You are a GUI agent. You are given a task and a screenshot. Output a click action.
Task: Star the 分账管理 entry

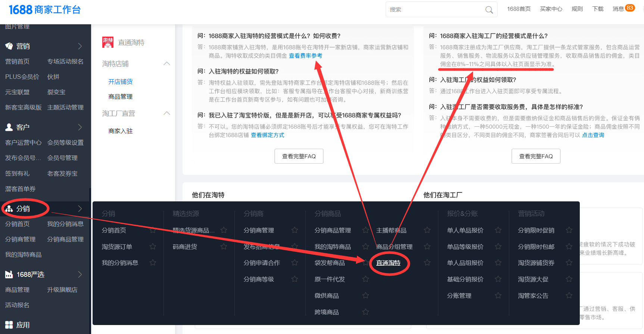[x=498, y=296]
